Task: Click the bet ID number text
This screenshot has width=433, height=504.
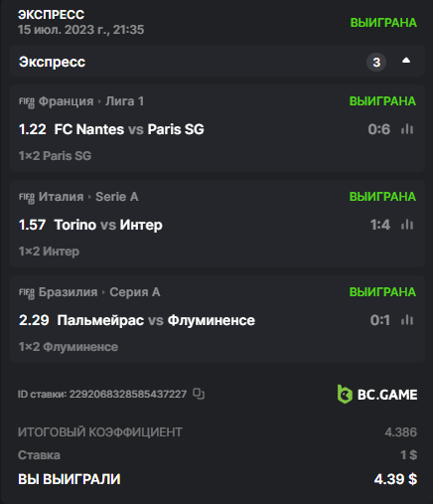Action: click(128, 394)
